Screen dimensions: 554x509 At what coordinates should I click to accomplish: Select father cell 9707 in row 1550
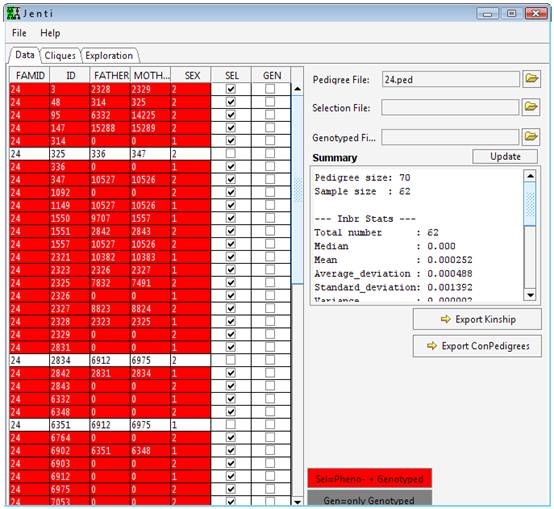pos(110,218)
